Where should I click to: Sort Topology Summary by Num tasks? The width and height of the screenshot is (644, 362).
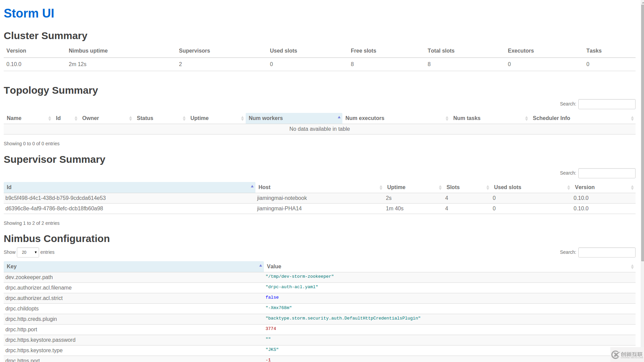coord(490,118)
